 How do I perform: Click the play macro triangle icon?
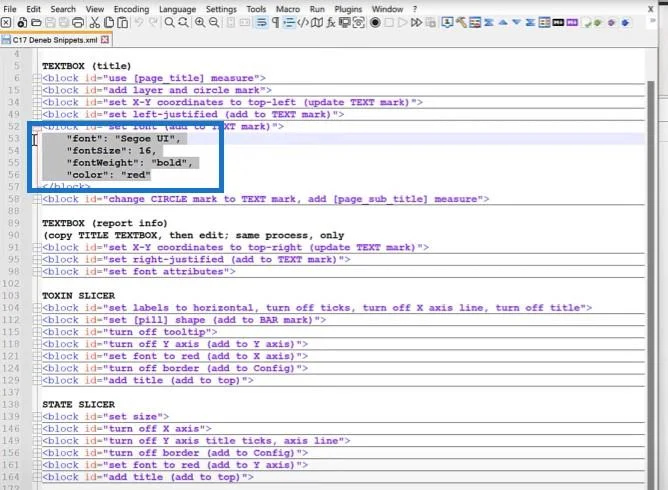click(402, 23)
